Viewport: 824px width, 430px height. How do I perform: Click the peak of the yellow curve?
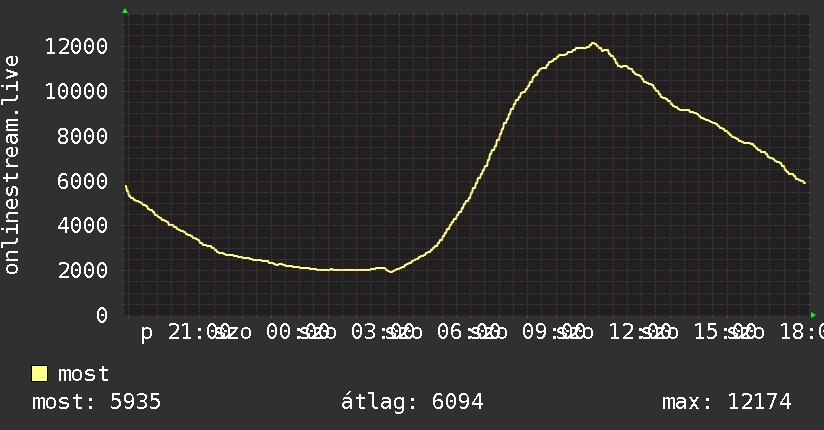tap(593, 44)
